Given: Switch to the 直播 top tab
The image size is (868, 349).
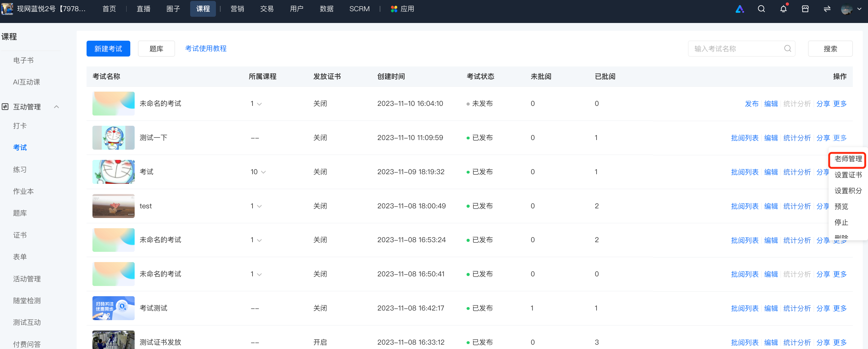Looking at the screenshot, I should click(x=143, y=9).
